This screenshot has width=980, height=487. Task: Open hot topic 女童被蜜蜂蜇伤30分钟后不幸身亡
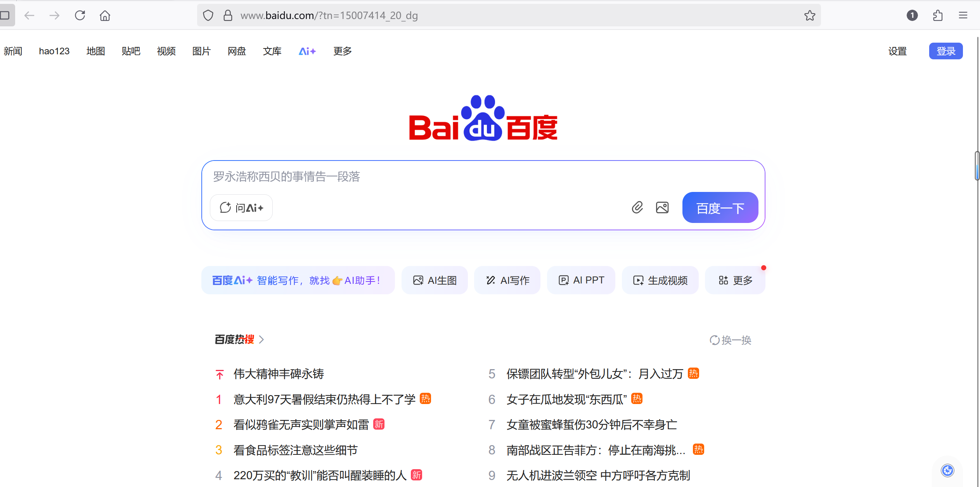(592, 425)
